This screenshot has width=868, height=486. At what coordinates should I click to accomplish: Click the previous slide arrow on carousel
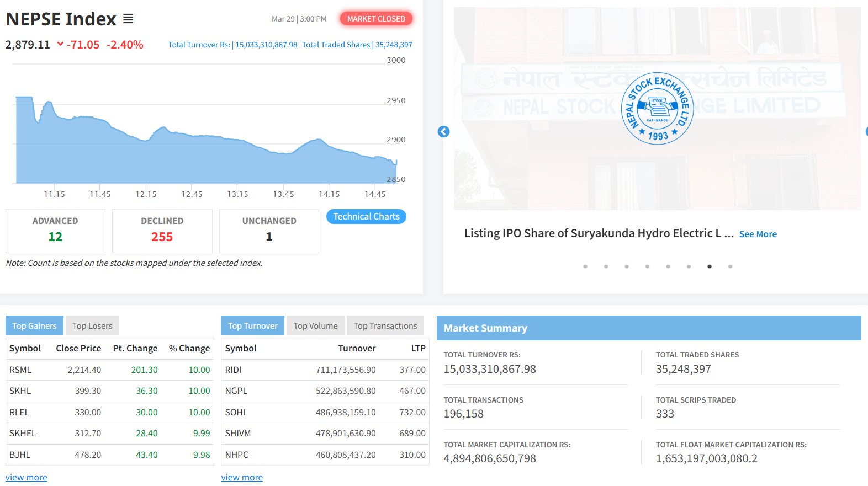coord(443,132)
